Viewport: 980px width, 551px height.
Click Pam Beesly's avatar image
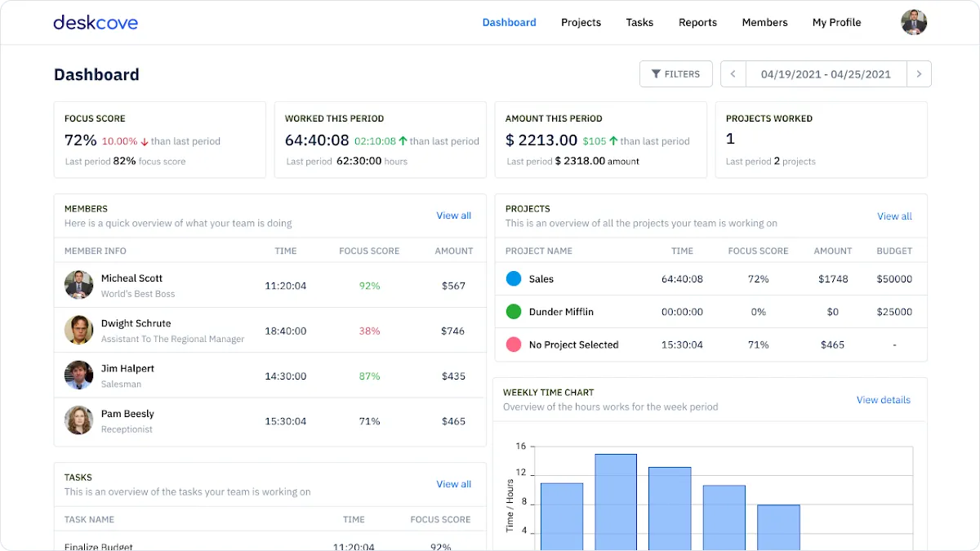tap(78, 420)
